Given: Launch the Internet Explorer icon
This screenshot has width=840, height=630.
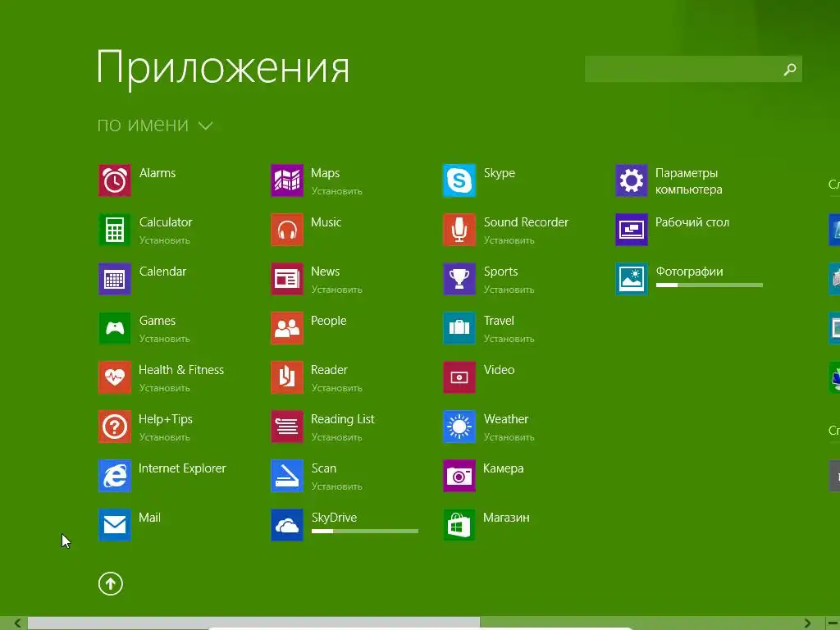Looking at the screenshot, I should (x=115, y=476).
